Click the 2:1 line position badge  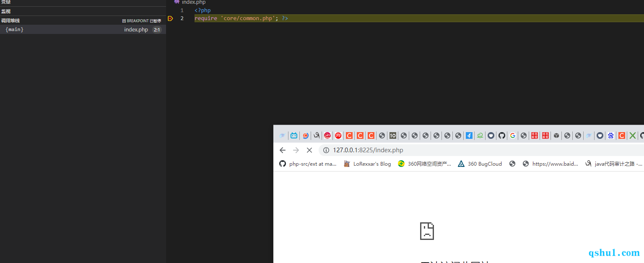point(157,30)
